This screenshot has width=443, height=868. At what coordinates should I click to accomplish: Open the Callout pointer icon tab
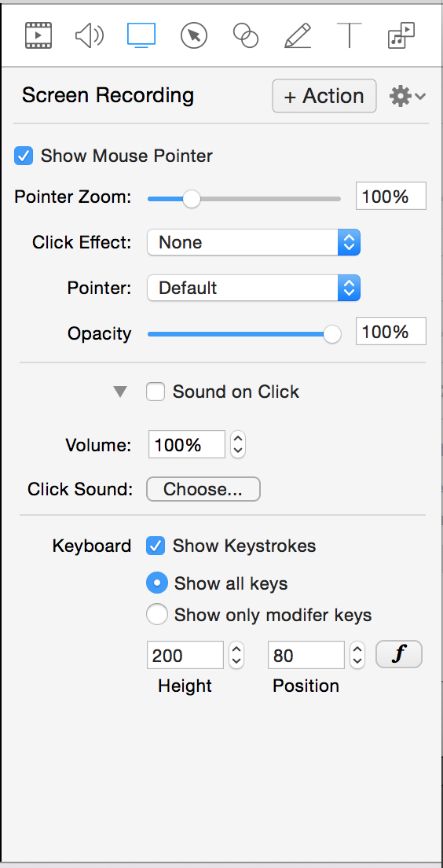tap(193, 36)
